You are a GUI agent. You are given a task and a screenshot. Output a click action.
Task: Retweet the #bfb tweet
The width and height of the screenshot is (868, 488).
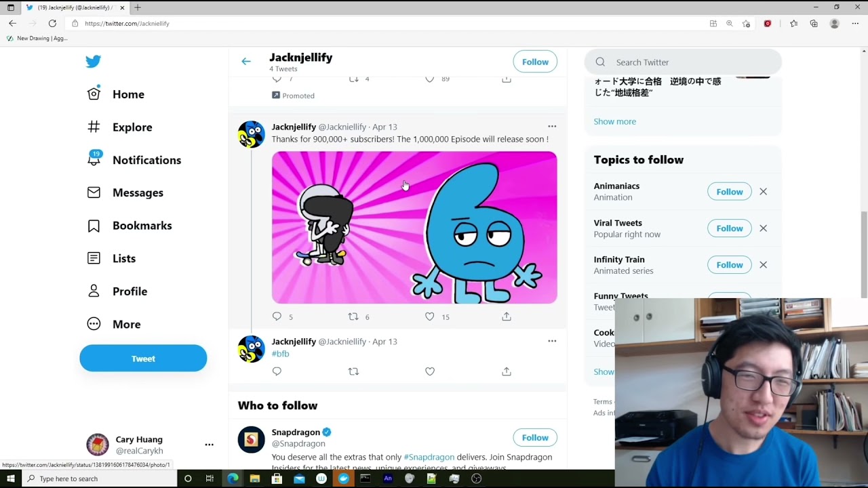pyautogui.click(x=353, y=371)
